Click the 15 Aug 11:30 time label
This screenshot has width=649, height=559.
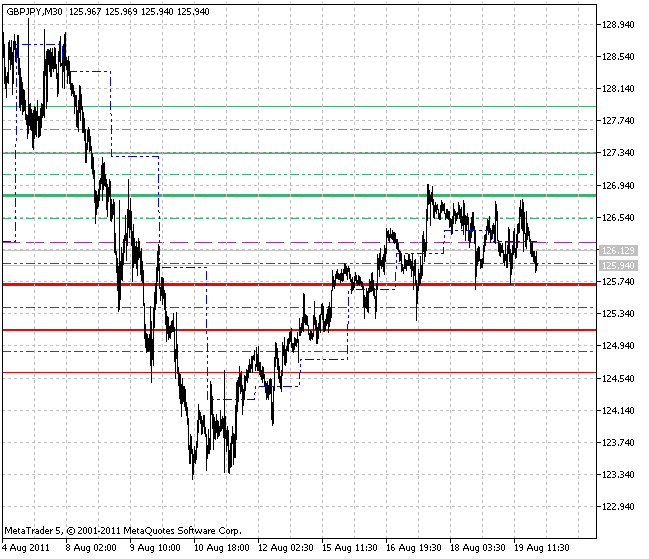point(350,548)
